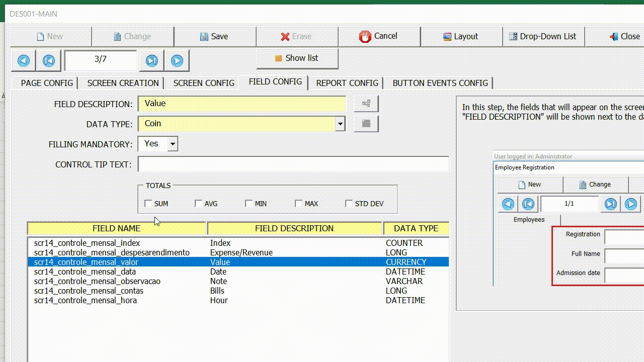Click the Close exit-door icon
The image size is (644, 362).
point(613,36)
